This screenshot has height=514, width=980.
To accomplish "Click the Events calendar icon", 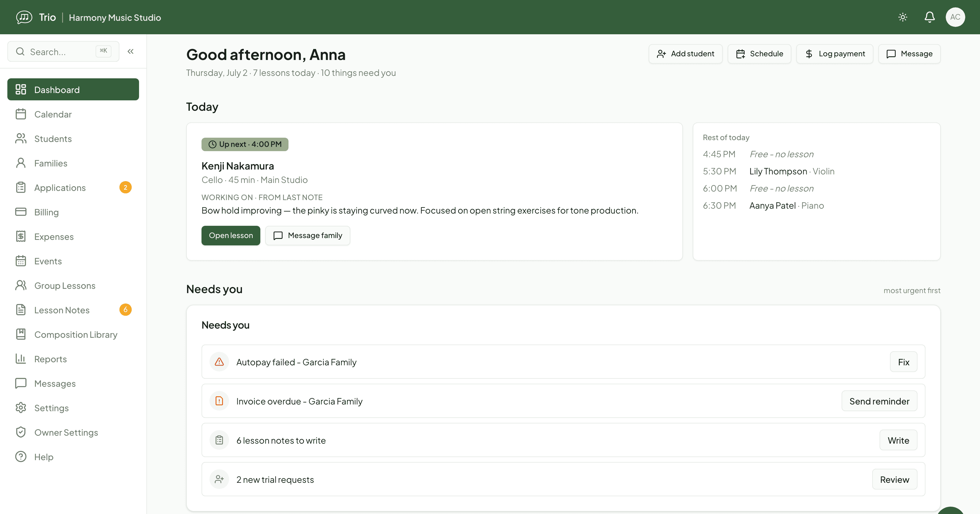I will [21, 261].
